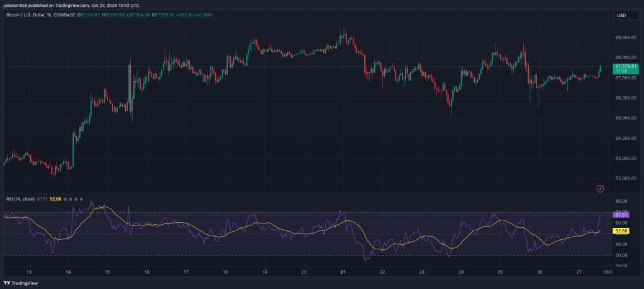Click date 13 on the time axis

29,272
